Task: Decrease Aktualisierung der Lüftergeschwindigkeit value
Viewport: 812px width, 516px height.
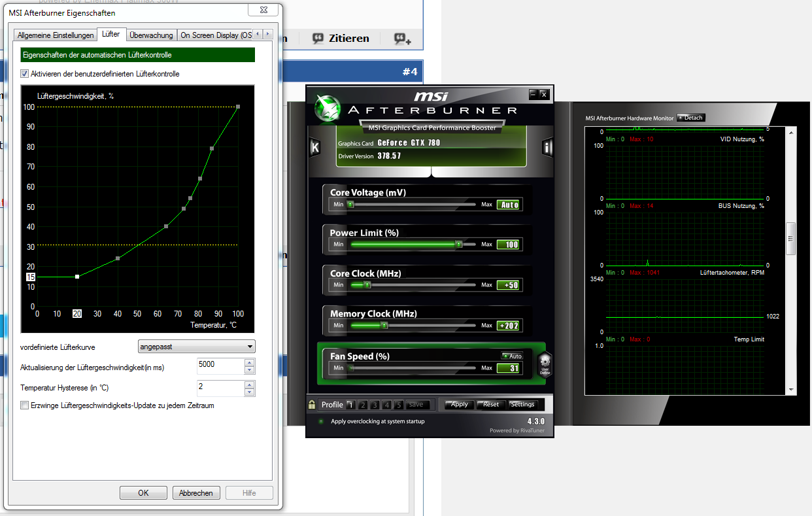Action: point(249,370)
